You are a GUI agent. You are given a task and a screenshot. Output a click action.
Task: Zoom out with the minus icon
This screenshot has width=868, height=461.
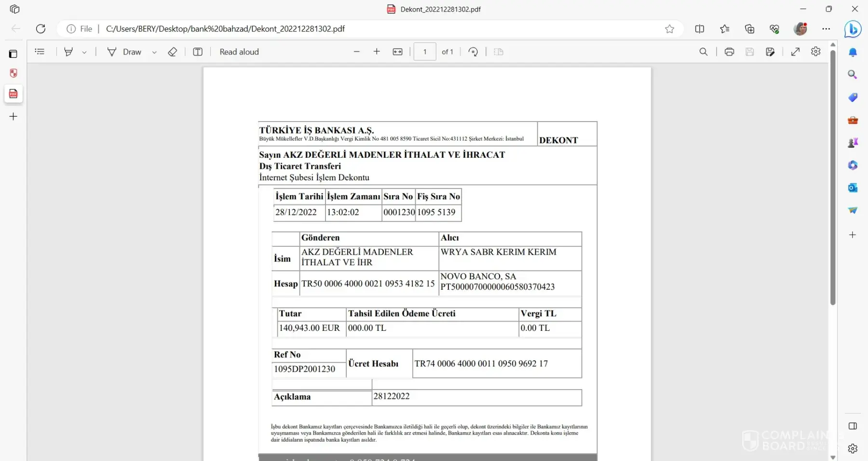[357, 52]
